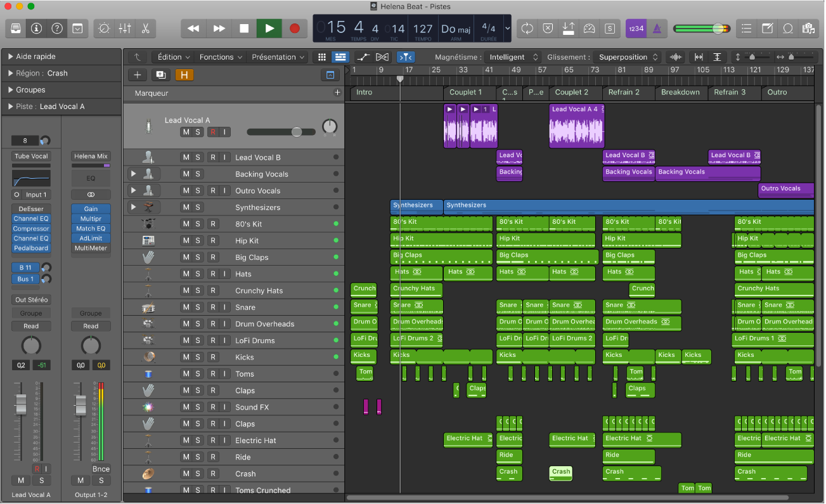Click the Pedalboard plugin slot
Screen dimensions: 826x504
[x=30, y=248]
